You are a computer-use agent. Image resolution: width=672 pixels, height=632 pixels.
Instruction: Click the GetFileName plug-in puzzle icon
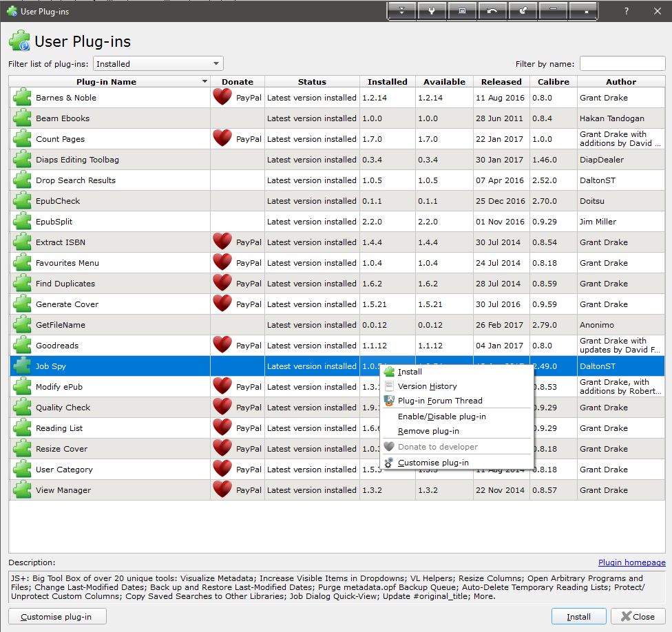click(x=22, y=324)
